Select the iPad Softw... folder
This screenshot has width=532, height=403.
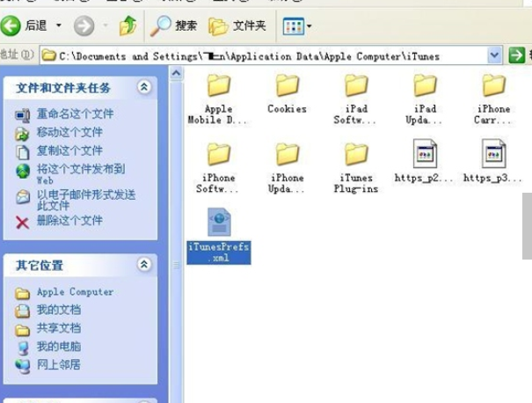click(355, 99)
